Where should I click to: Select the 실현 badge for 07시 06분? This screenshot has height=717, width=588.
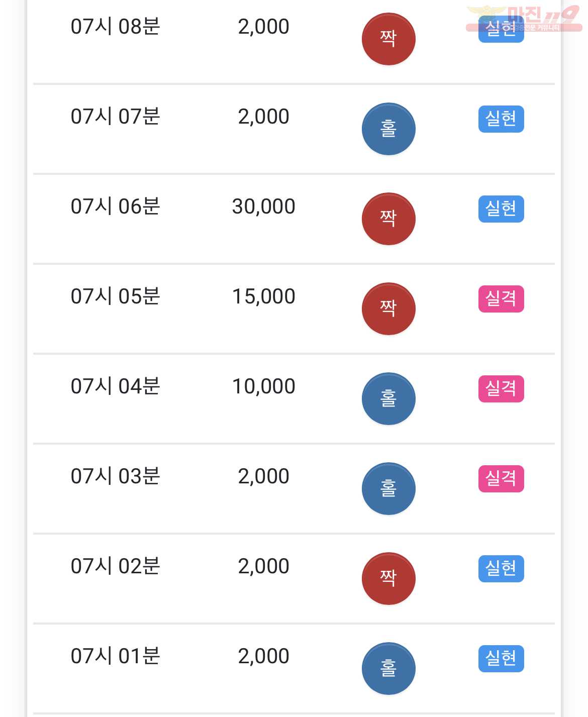tap(501, 209)
